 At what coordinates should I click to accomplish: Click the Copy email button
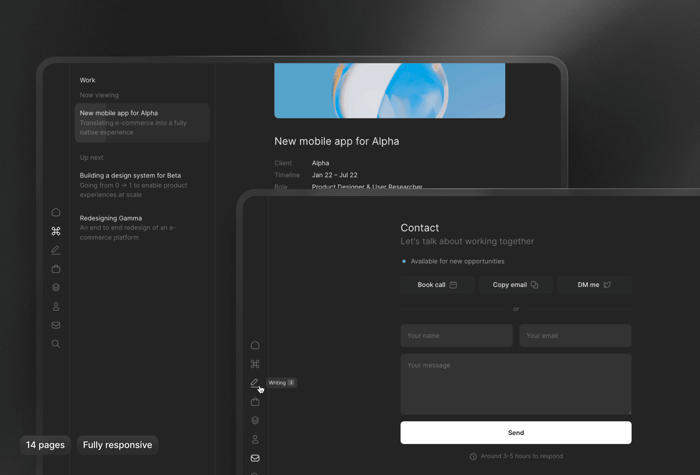click(516, 285)
